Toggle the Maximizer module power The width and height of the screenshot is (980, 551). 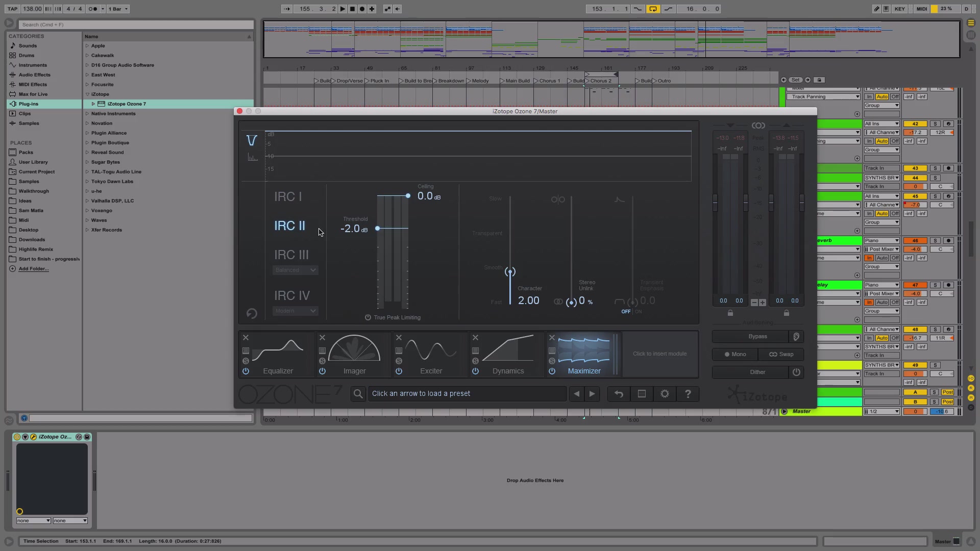552,371
